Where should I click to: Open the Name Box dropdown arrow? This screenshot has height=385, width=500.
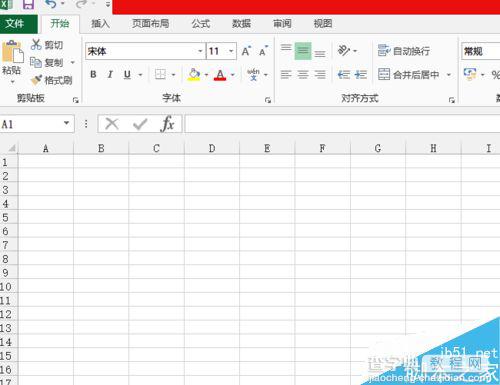(67, 123)
